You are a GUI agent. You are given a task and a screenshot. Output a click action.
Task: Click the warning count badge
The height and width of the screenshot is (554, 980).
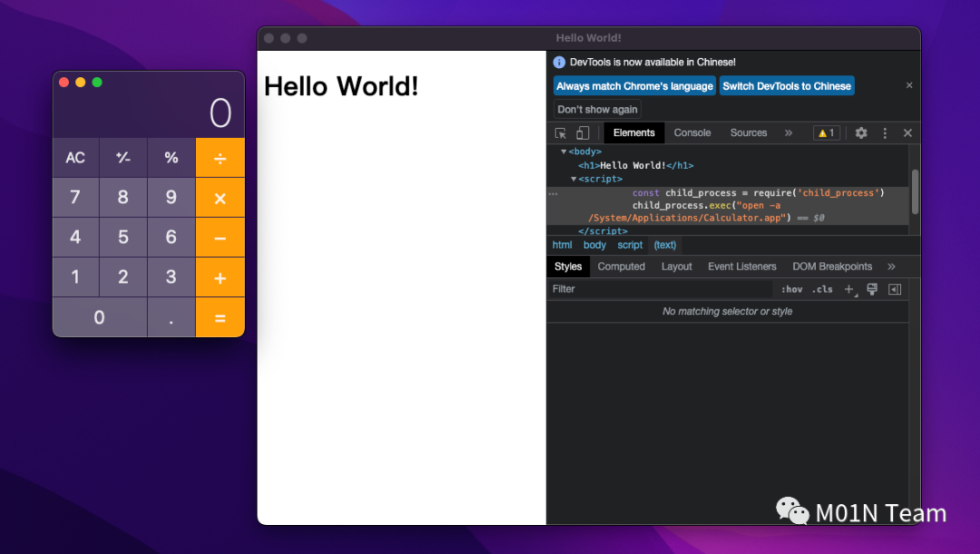827,134
